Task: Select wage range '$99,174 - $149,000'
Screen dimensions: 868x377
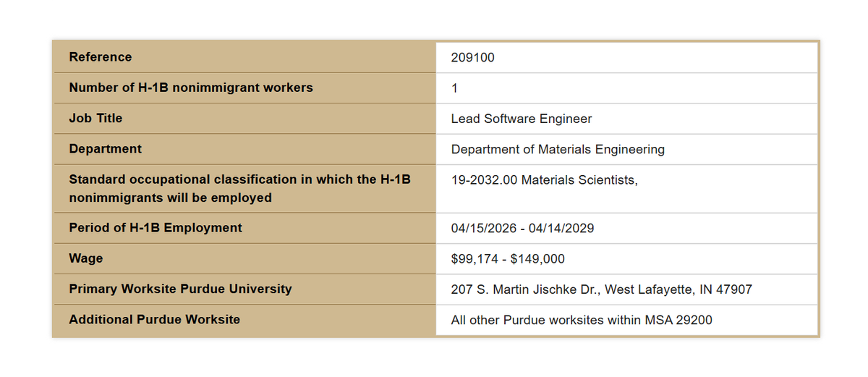Action: (x=508, y=259)
